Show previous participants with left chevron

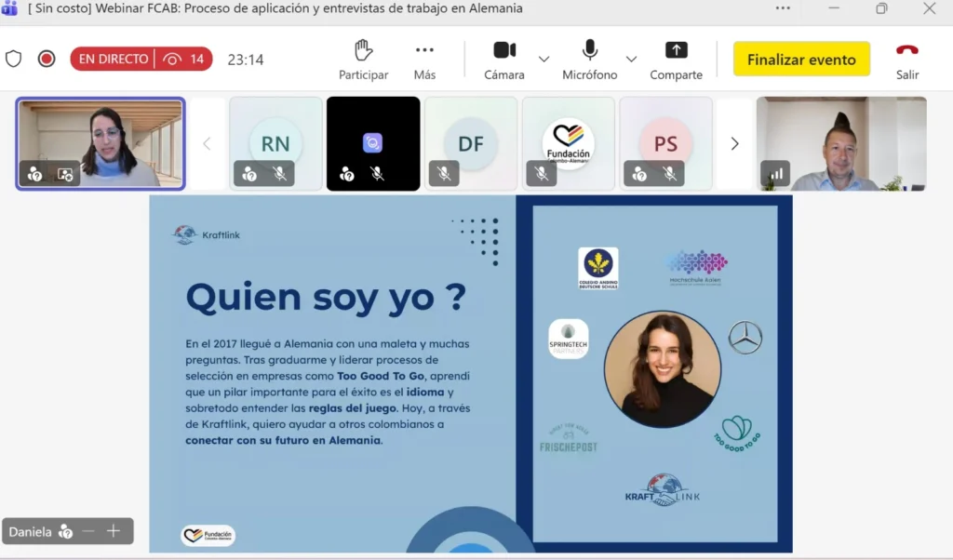pyautogui.click(x=208, y=143)
